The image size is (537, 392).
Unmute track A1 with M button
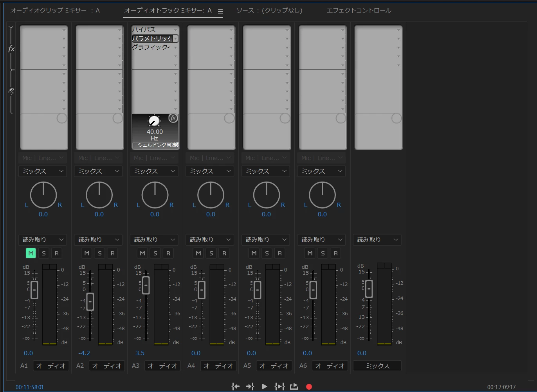coord(31,253)
